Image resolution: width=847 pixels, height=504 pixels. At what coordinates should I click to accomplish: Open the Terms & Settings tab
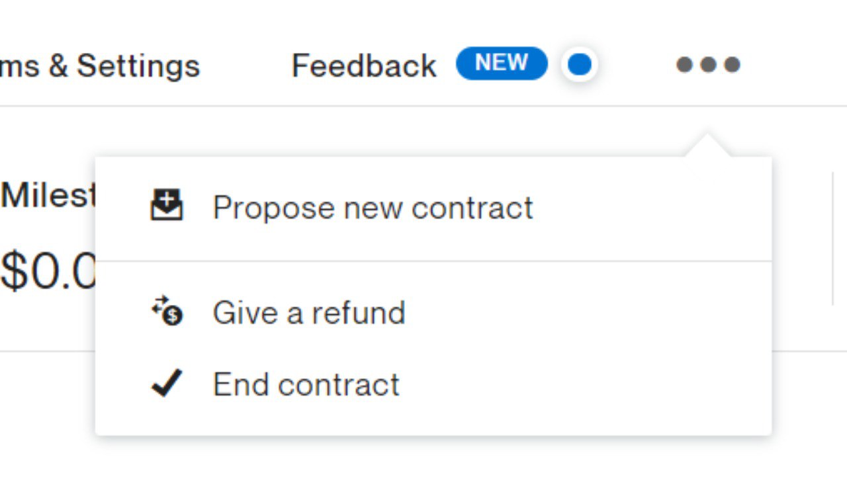(x=100, y=65)
